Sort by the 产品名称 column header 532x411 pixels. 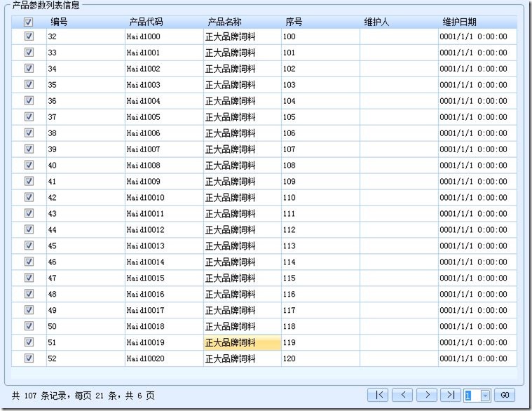[243, 22]
